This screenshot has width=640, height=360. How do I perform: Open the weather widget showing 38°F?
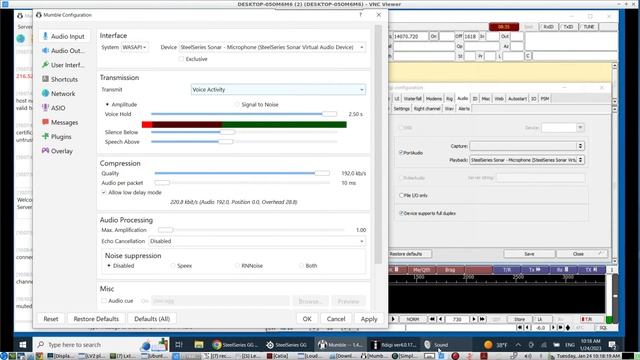(x=495, y=345)
